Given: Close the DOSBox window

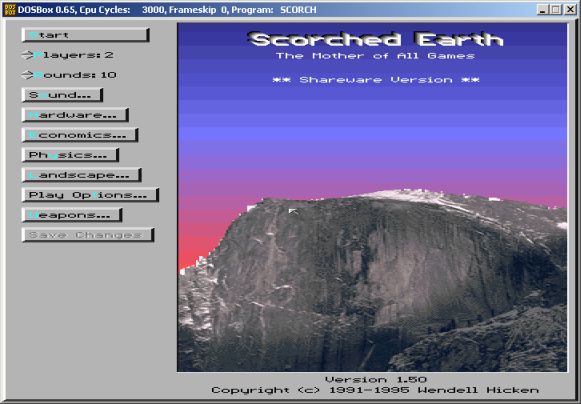Looking at the screenshot, I should (x=570, y=10).
